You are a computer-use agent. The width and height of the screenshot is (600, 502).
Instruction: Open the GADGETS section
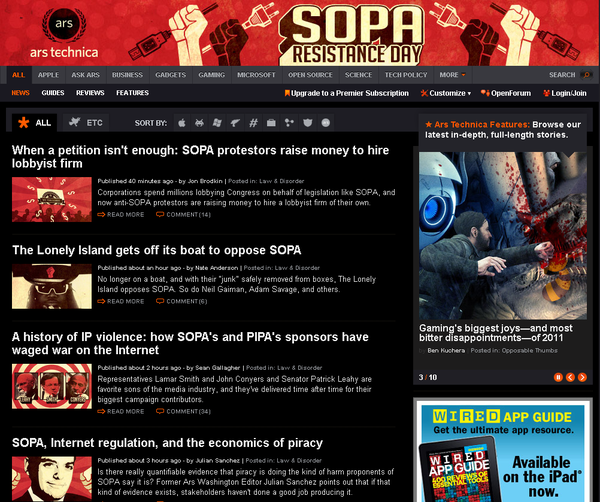coord(171,75)
